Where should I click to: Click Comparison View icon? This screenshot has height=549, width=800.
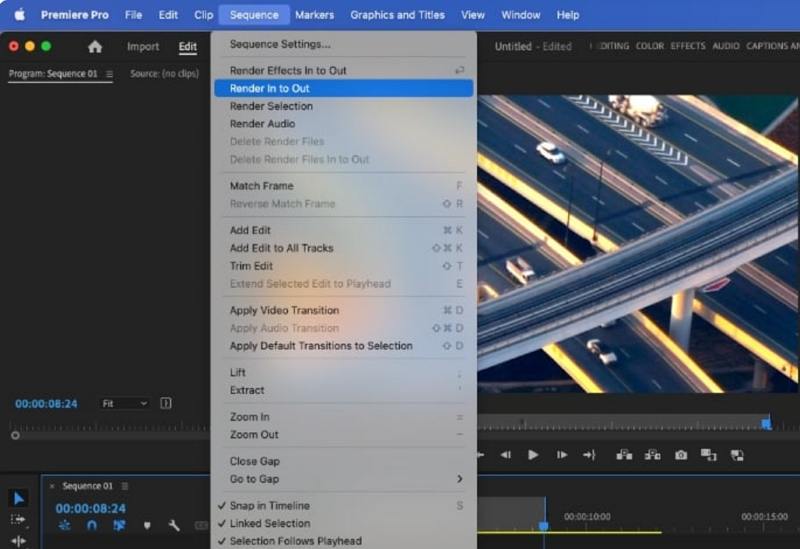coord(708,455)
